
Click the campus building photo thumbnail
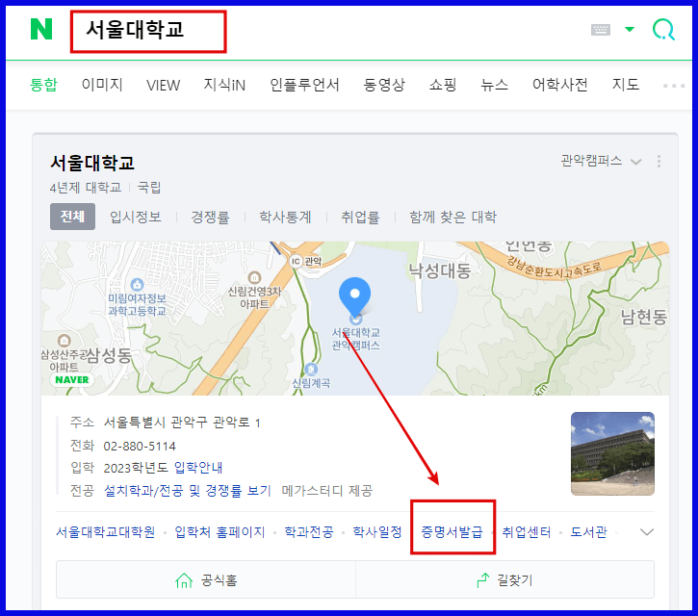[x=612, y=453]
